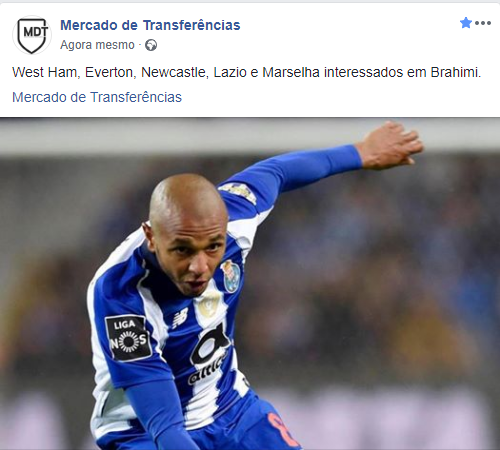
Task: Click the word Brahimi in the post text
Action: click(x=455, y=72)
